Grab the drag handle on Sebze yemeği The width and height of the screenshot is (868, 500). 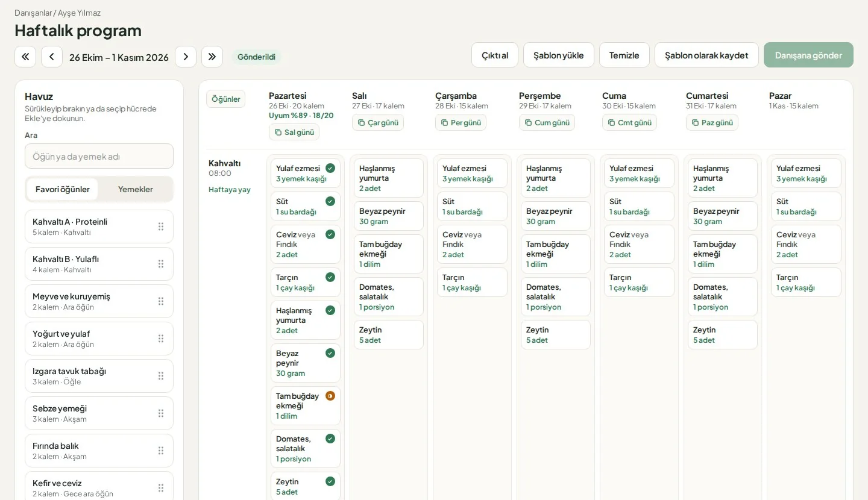click(x=161, y=413)
